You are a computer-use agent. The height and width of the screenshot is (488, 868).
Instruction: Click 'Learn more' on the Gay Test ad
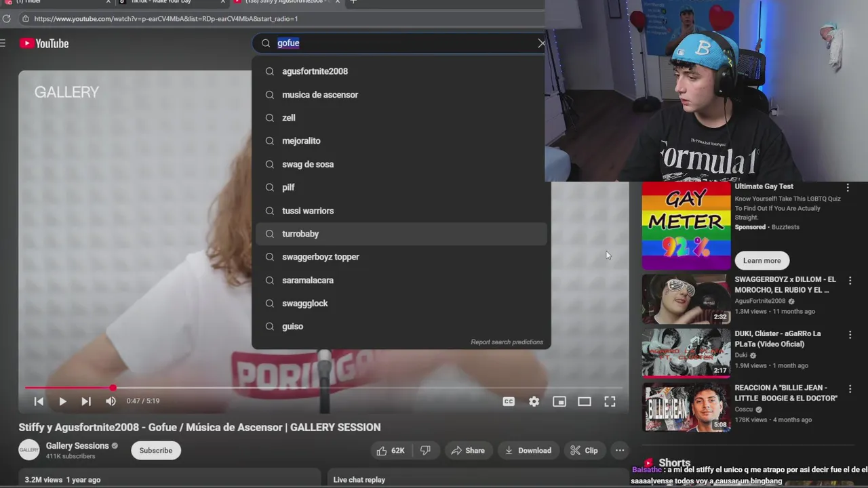point(762,261)
